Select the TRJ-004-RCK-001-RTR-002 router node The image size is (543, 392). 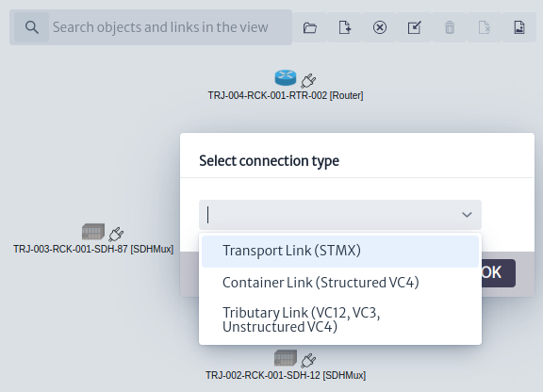[286, 77]
